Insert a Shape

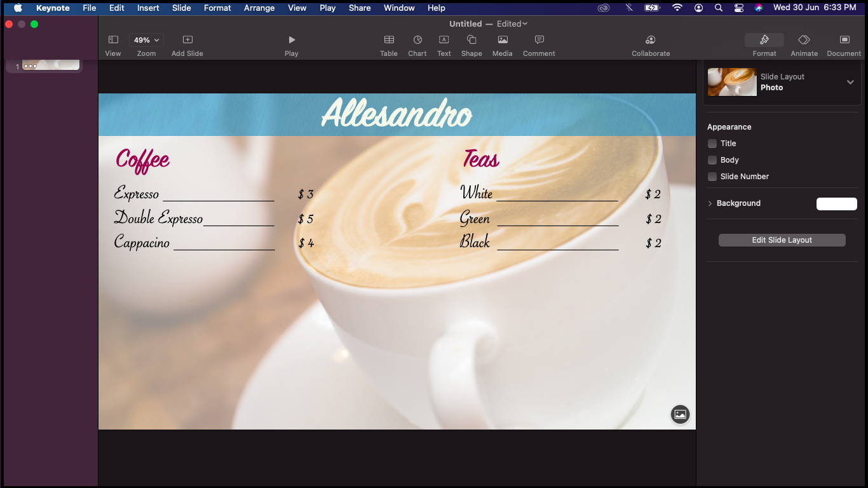471,43
